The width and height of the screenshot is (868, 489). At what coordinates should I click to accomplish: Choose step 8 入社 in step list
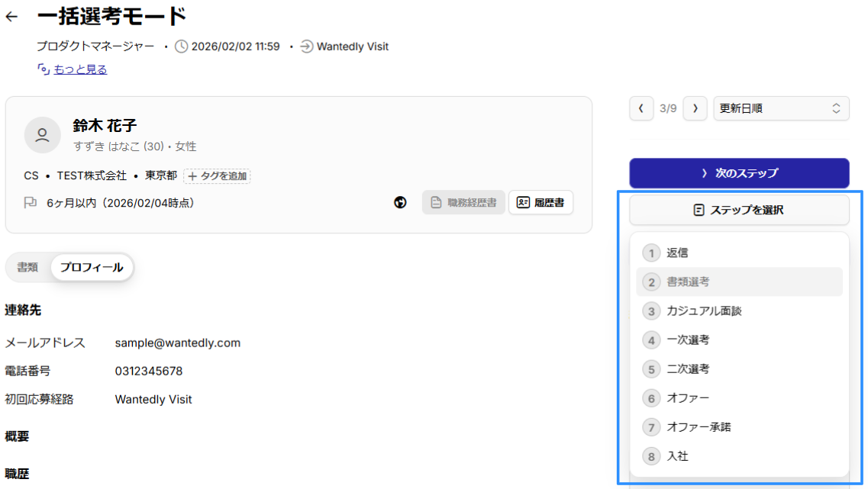[x=677, y=456]
